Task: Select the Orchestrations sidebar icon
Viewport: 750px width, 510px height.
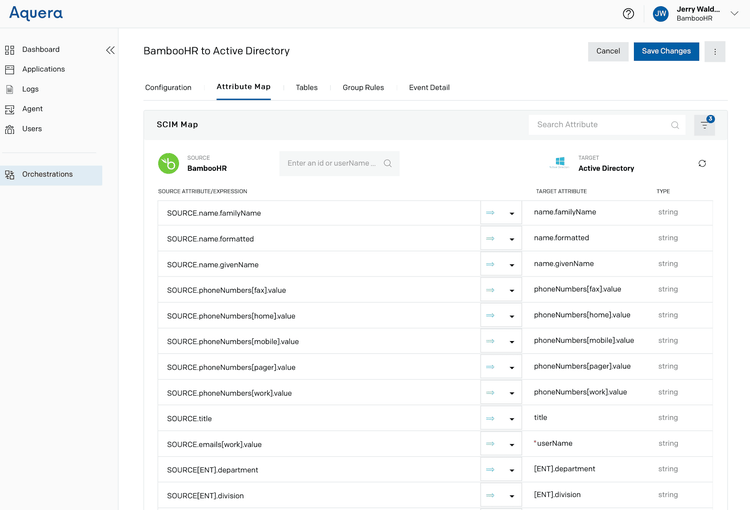Action: pos(10,175)
